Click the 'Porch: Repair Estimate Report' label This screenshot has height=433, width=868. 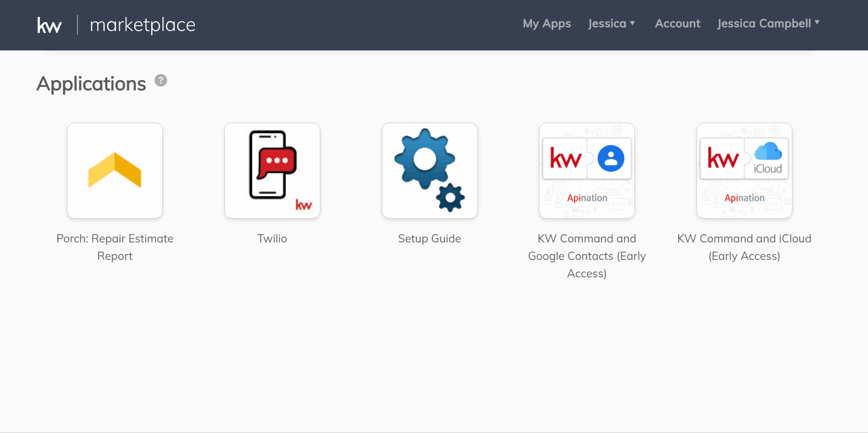pyautogui.click(x=115, y=247)
